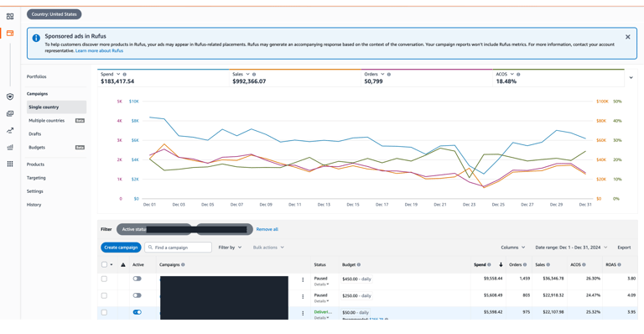Open the Date range Dec 1 - Dec 31 selector
Screen dimensions: 644x334
coord(571,248)
